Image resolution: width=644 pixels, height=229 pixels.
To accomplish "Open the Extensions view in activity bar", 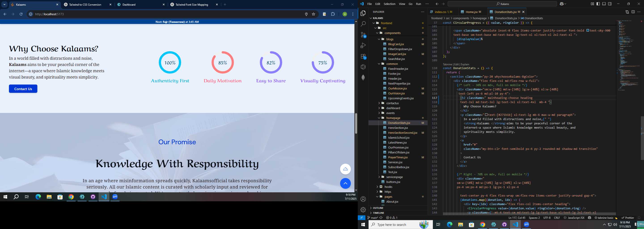I will (363, 56).
